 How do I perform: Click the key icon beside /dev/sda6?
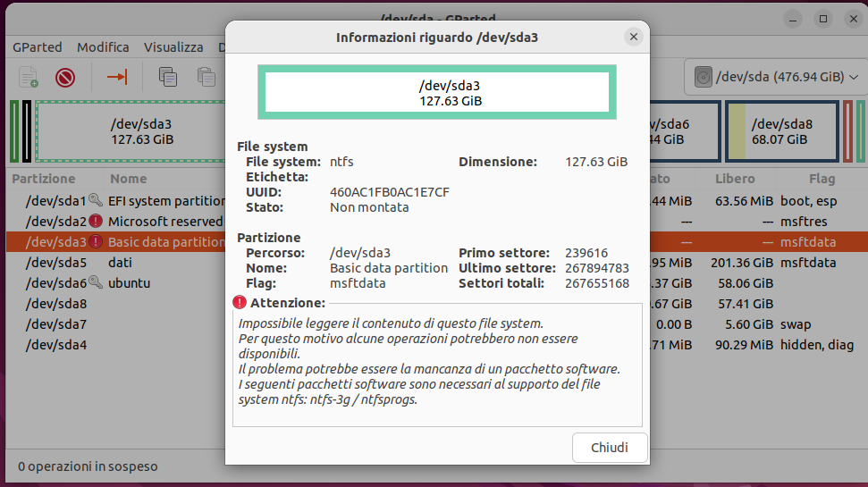pyautogui.click(x=96, y=282)
